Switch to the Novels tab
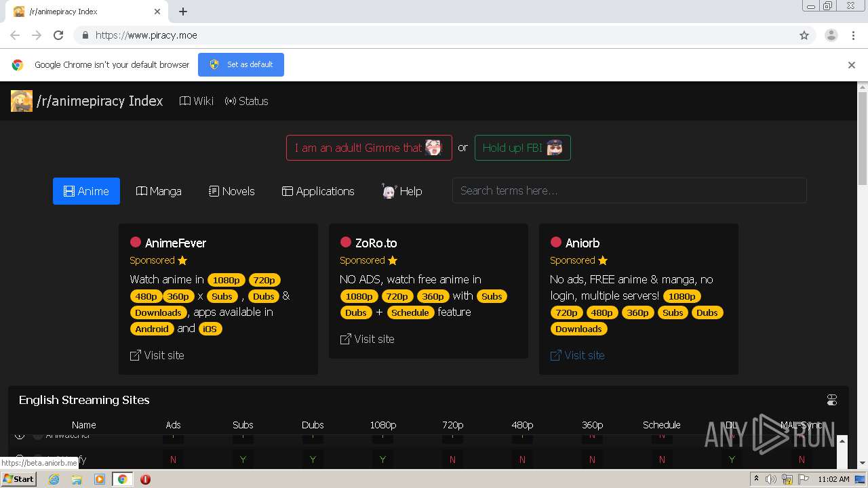868x488 pixels. pyautogui.click(x=232, y=191)
